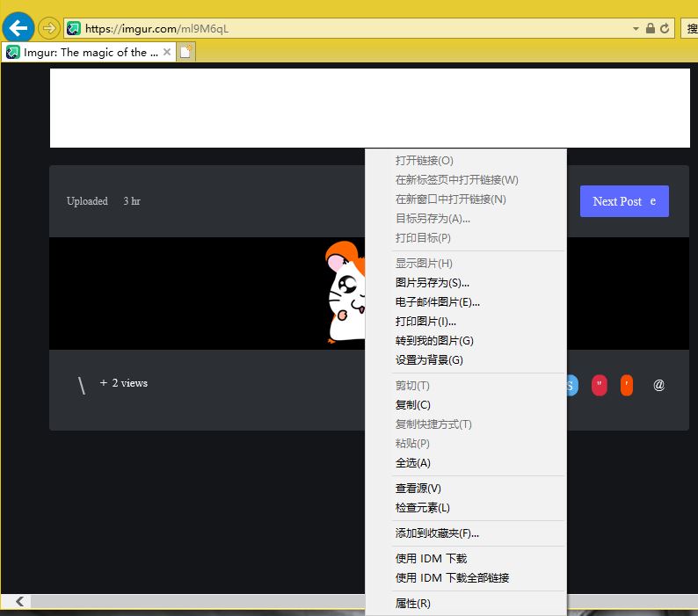Click disabled 显示图片(H) entry

(x=466, y=264)
